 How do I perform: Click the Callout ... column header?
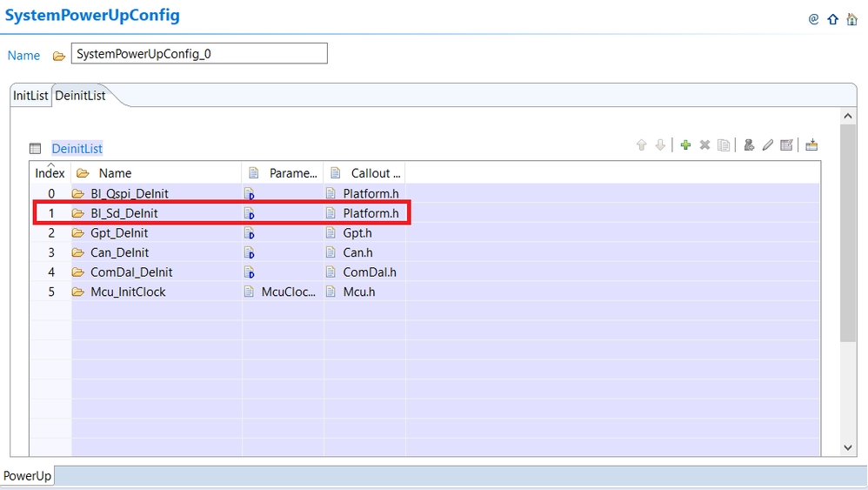(x=364, y=172)
